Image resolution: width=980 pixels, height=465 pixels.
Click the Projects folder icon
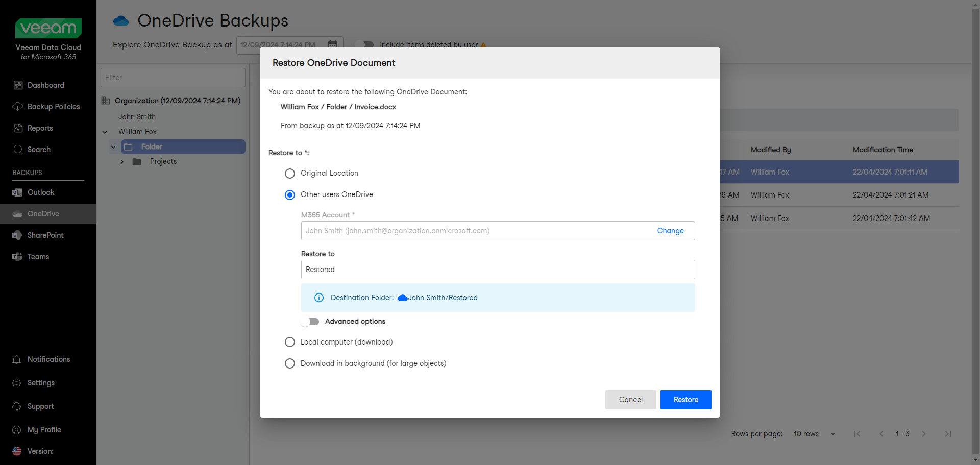[137, 162]
